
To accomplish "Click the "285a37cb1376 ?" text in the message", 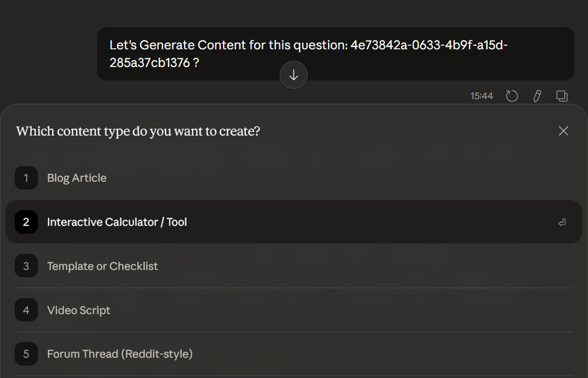I will click(x=154, y=63).
